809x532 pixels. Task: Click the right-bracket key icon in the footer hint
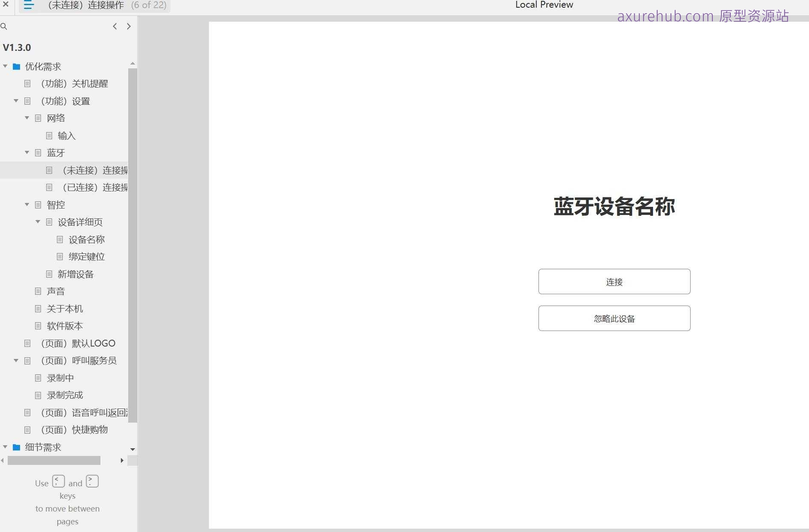pos(91,481)
